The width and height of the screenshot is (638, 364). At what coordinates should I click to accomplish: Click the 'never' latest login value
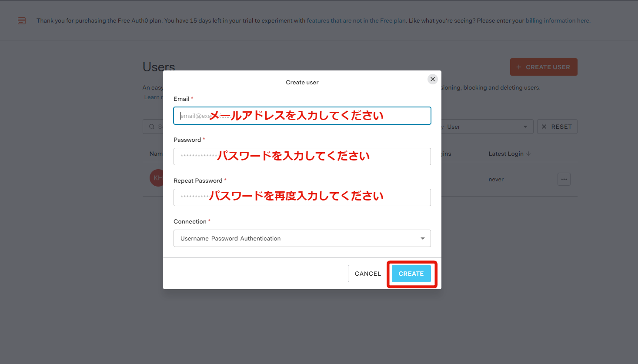[496, 179]
